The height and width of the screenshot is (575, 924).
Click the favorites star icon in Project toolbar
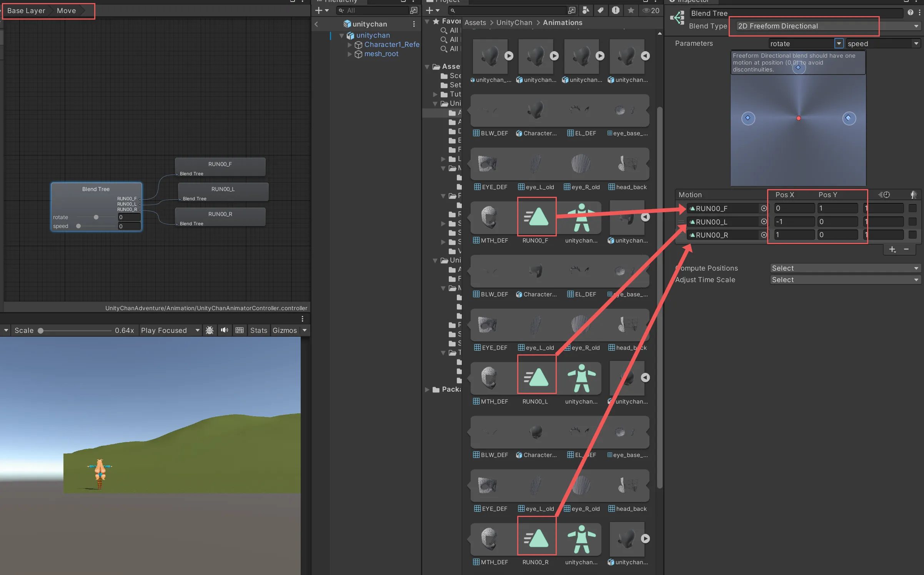tap(631, 10)
